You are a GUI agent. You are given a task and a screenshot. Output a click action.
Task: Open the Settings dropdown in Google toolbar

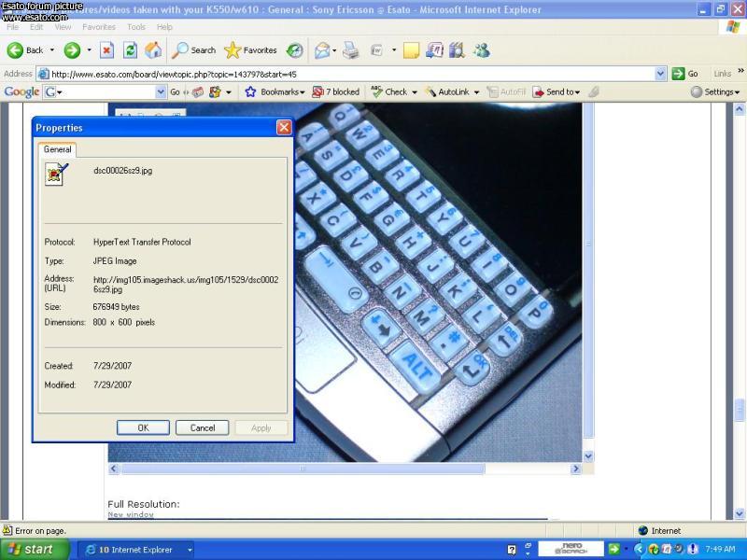(x=715, y=91)
